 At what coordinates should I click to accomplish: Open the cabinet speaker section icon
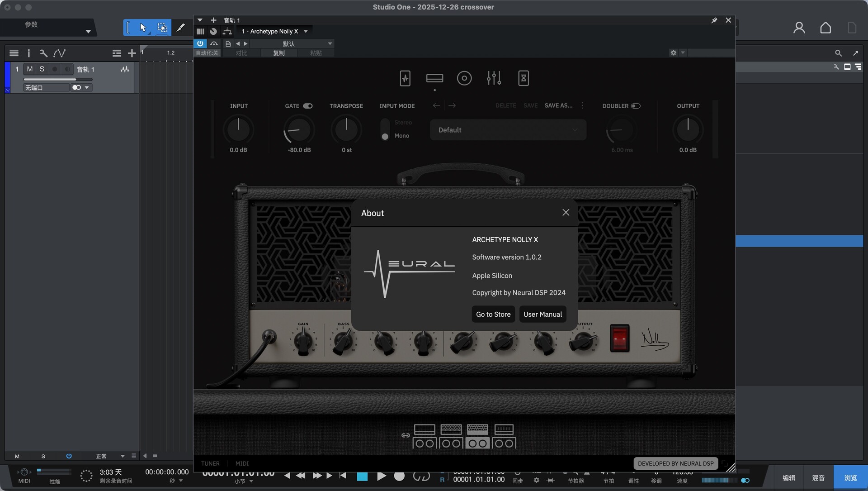(464, 78)
